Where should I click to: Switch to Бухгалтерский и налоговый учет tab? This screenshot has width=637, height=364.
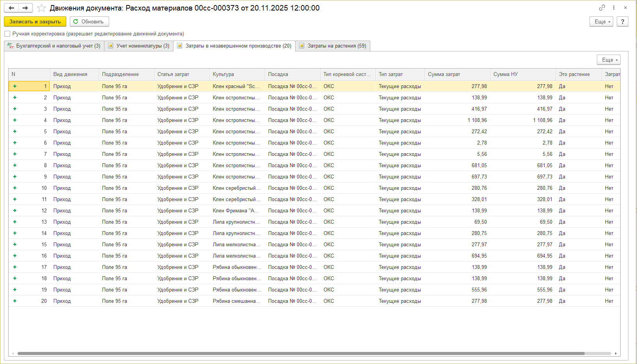[x=54, y=46]
